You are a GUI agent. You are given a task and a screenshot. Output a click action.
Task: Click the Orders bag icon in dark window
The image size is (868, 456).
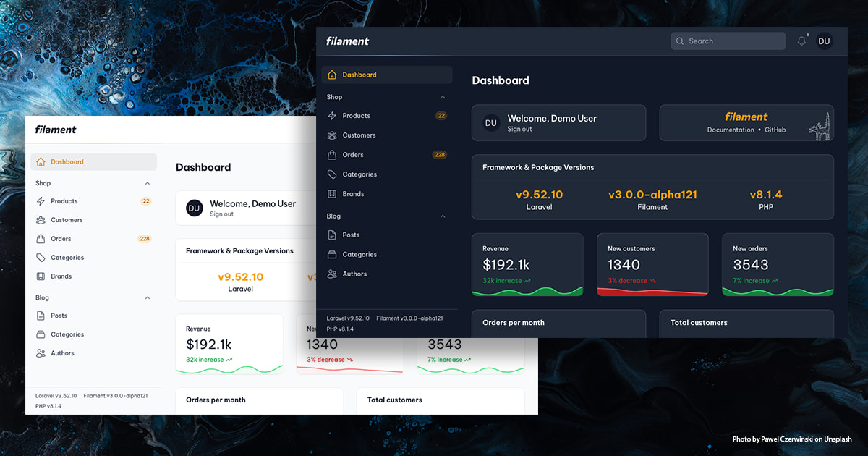pos(332,155)
